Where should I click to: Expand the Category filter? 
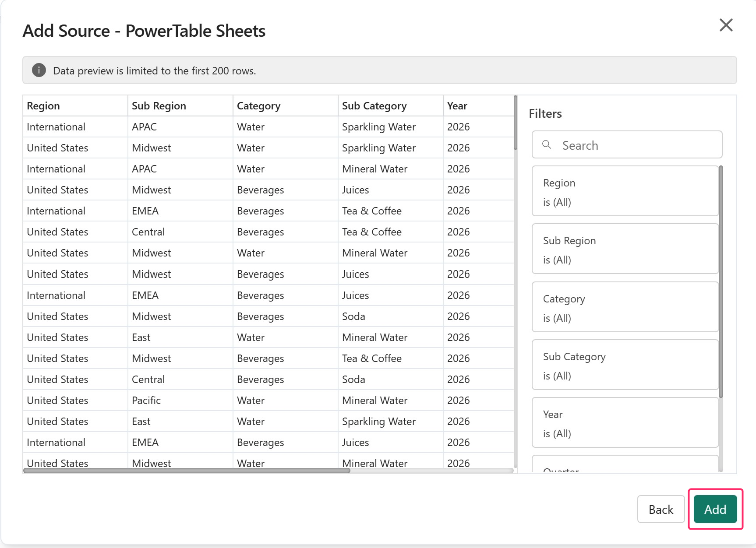pyautogui.click(x=625, y=307)
